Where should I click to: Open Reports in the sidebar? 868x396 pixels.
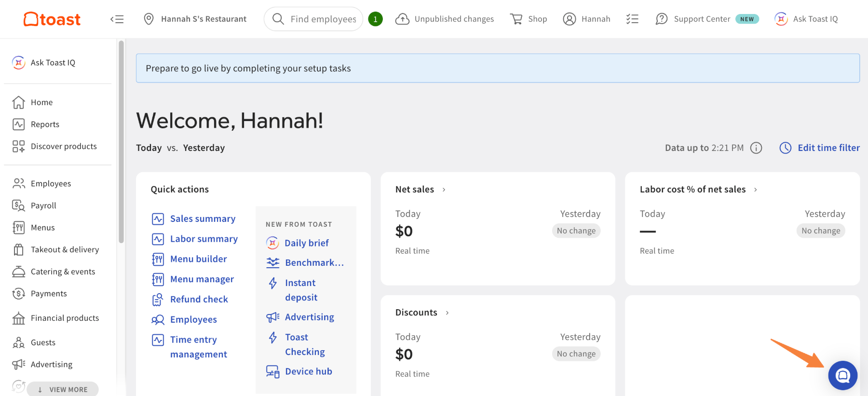tap(45, 124)
